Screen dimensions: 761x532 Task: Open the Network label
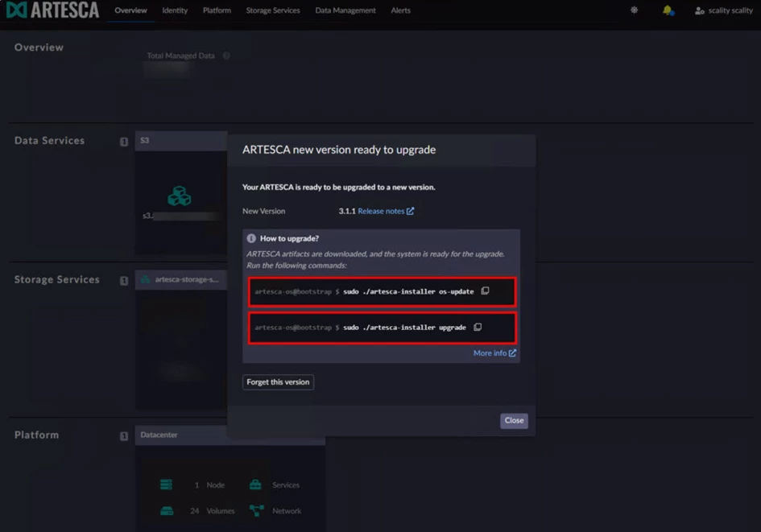tap(287, 511)
